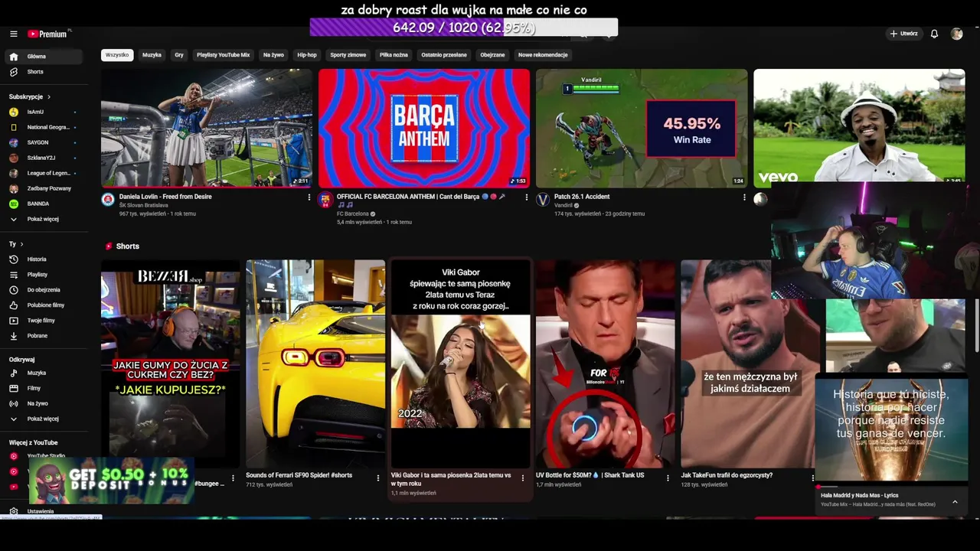Open the notifications bell

point(934,34)
